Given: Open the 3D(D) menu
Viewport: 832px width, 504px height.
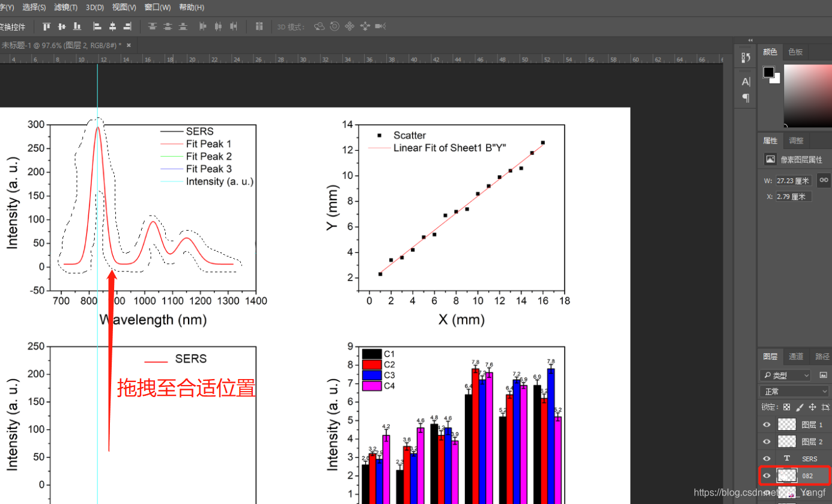Looking at the screenshot, I should pyautogui.click(x=94, y=7).
